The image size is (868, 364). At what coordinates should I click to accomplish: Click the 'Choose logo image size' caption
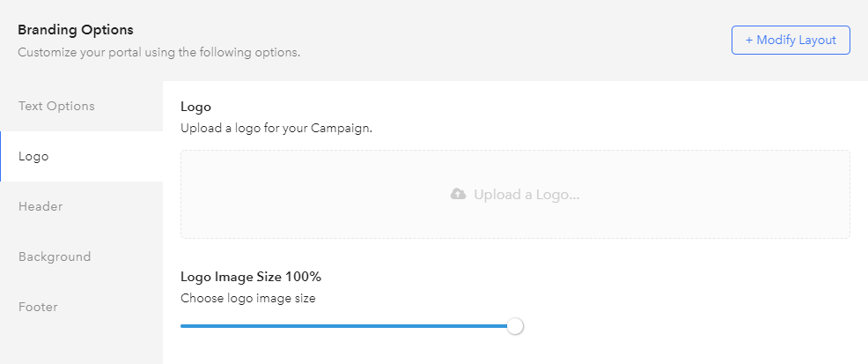click(x=248, y=298)
